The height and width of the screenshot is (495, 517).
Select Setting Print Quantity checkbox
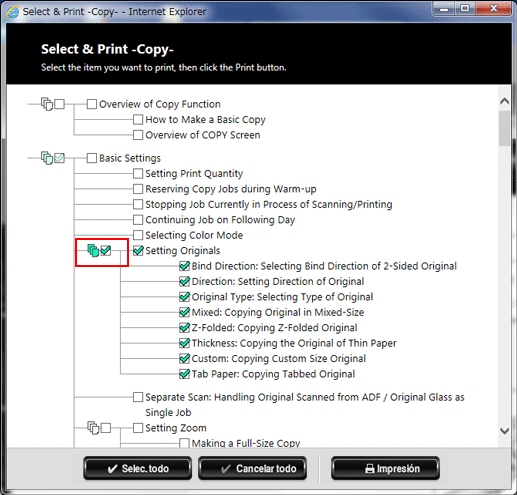click(138, 173)
